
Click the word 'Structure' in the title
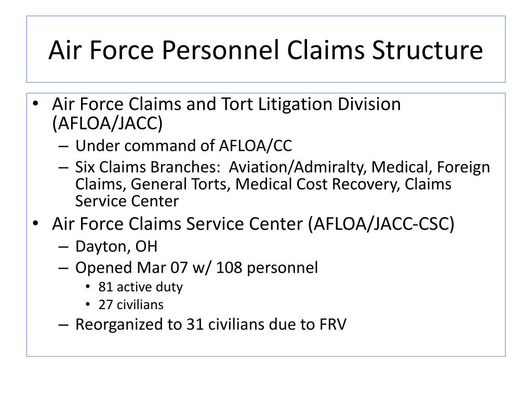click(x=427, y=50)
